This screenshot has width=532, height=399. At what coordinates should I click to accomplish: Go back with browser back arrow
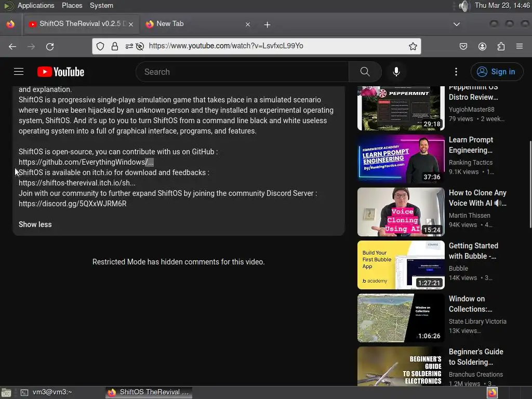[x=12, y=46]
